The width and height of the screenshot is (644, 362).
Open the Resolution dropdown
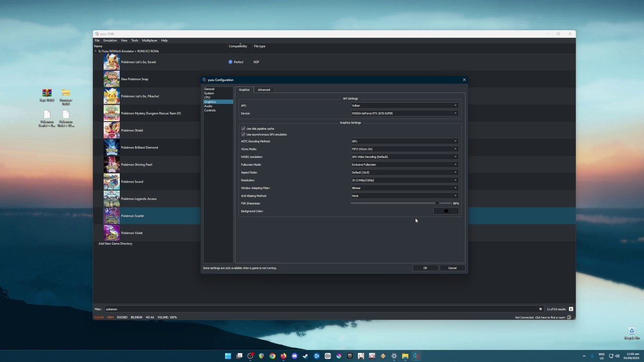405,180
